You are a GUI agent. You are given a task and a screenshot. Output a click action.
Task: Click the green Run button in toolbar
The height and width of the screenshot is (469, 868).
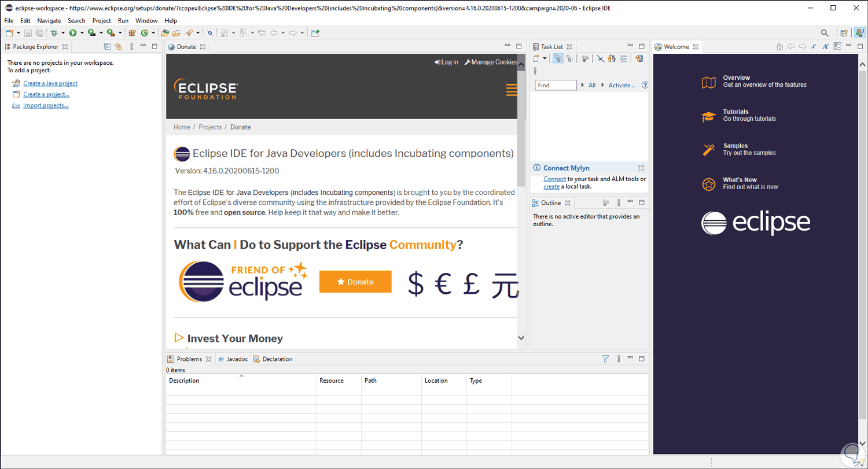click(x=73, y=33)
